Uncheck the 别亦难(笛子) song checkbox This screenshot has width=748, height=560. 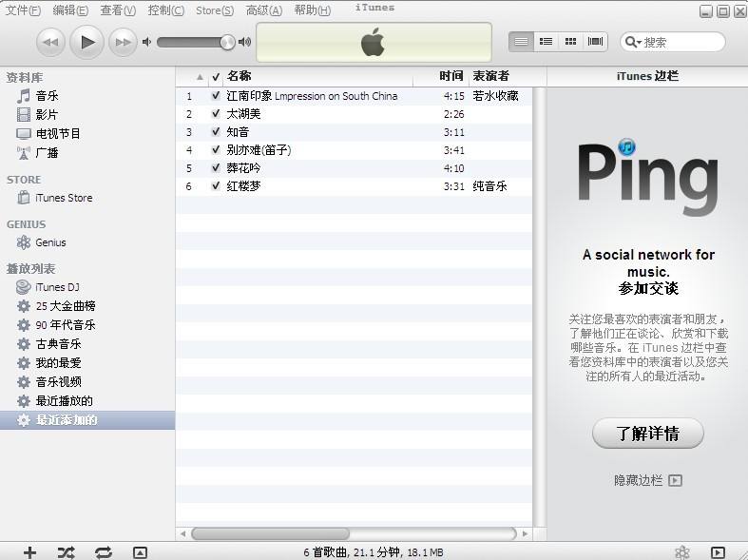pos(216,150)
